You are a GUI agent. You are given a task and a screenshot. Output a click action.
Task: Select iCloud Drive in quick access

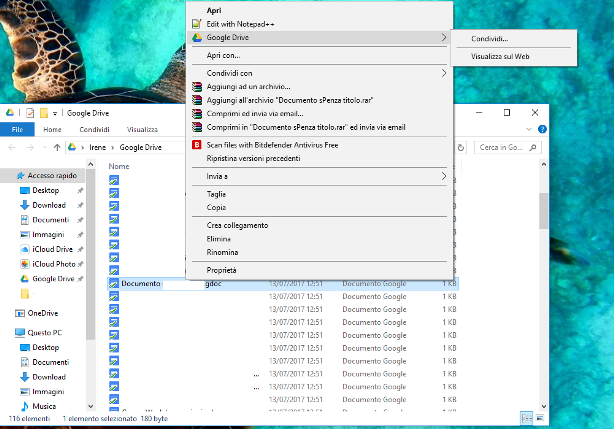[x=52, y=248]
